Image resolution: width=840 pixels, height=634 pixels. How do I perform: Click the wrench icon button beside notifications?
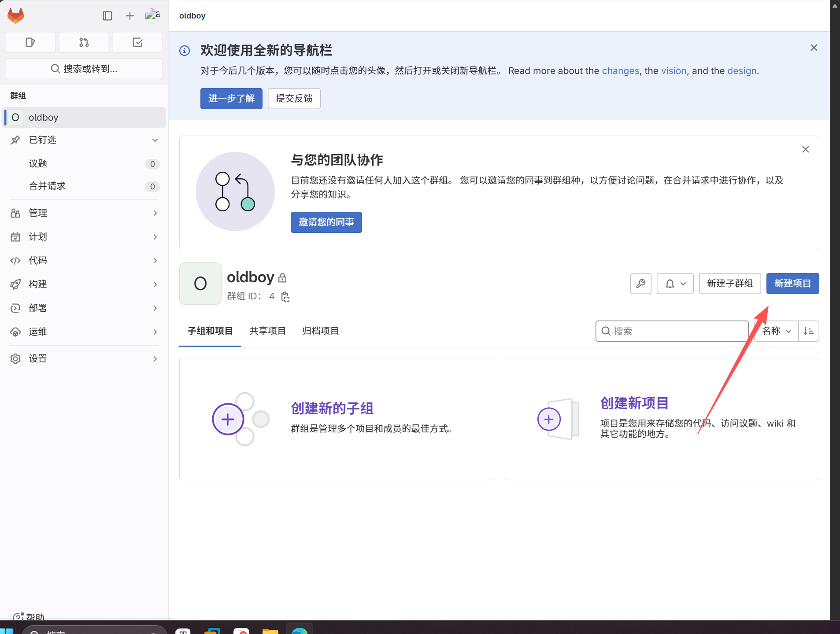coord(641,284)
